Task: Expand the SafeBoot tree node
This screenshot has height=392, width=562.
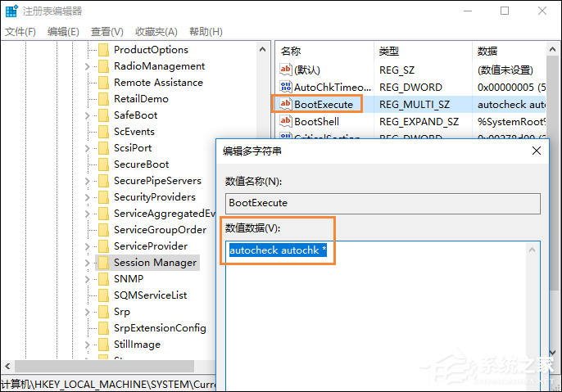Action: 87,115
